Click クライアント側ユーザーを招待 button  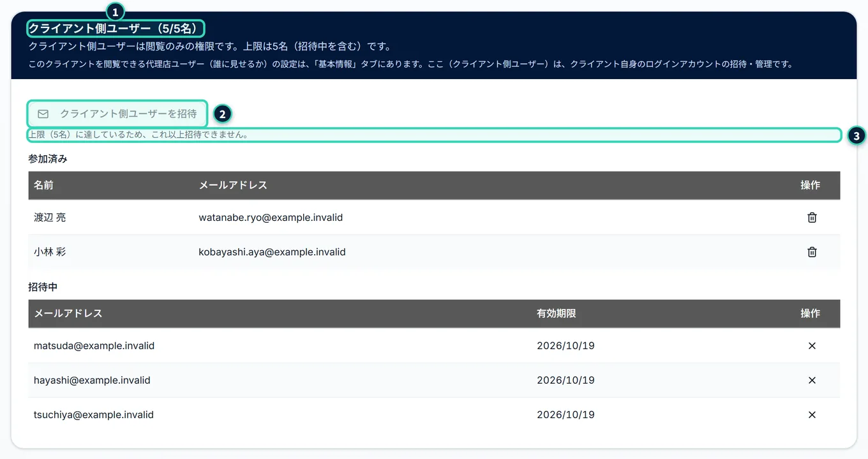(x=117, y=114)
